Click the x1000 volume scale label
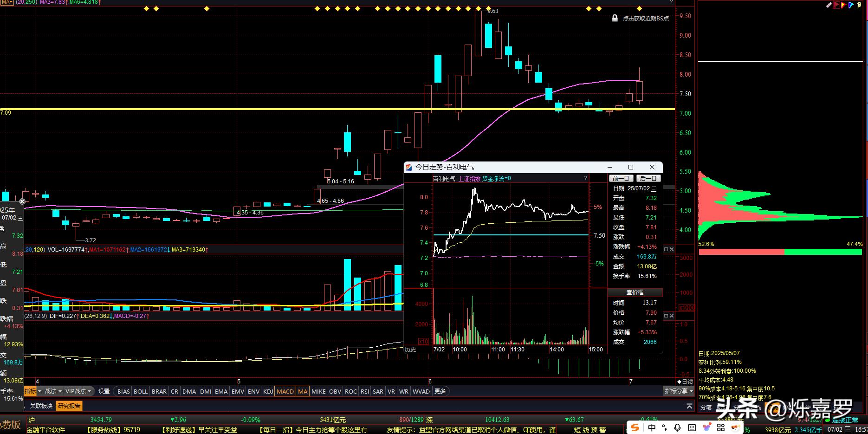Viewport: 868px width, 434px height. click(687, 308)
